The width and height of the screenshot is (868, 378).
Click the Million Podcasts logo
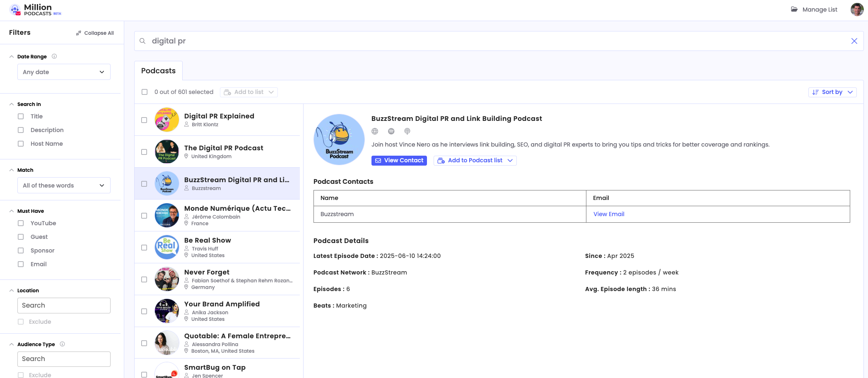(36, 10)
